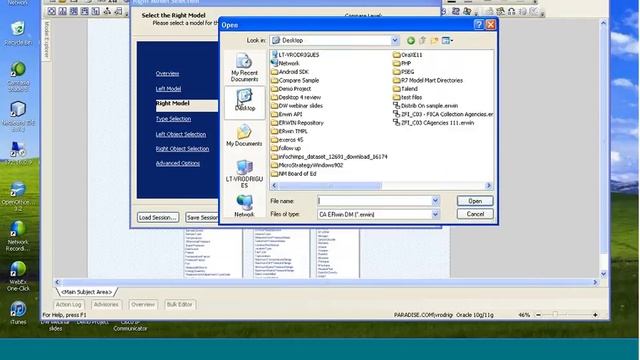Select ZFI_C03 - FICA Collection Agencies file
Screen dimensions: 640x360
point(443,114)
